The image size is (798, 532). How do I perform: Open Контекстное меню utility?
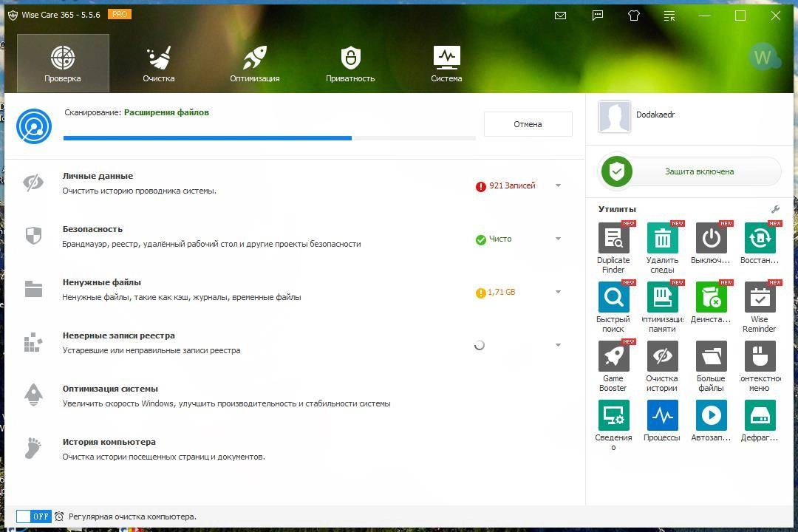pyautogui.click(x=760, y=356)
